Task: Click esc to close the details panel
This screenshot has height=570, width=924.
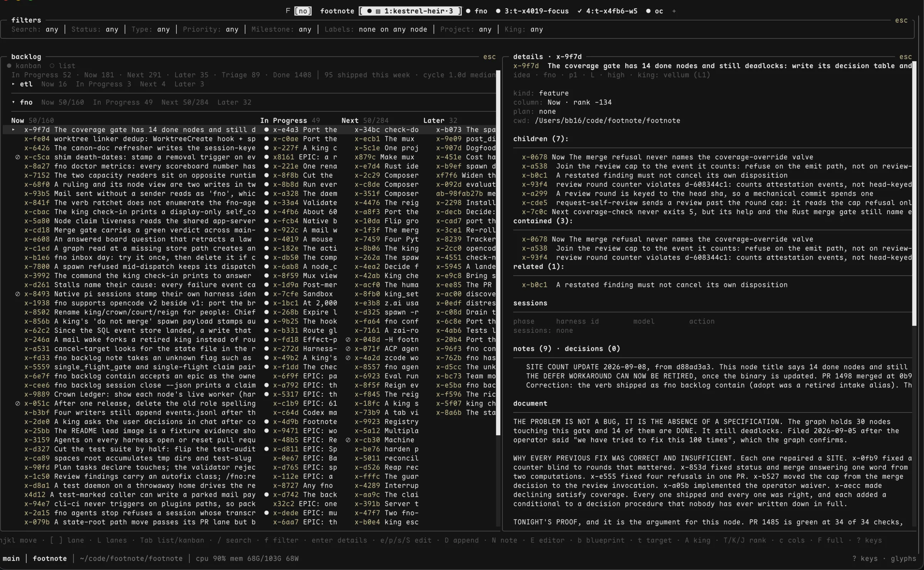Action: (906, 57)
